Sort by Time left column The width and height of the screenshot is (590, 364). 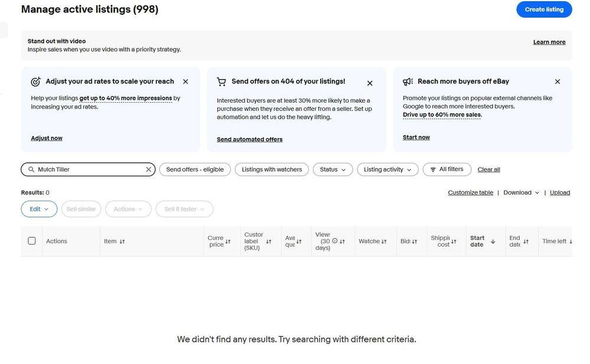pyautogui.click(x=571, y=241)
